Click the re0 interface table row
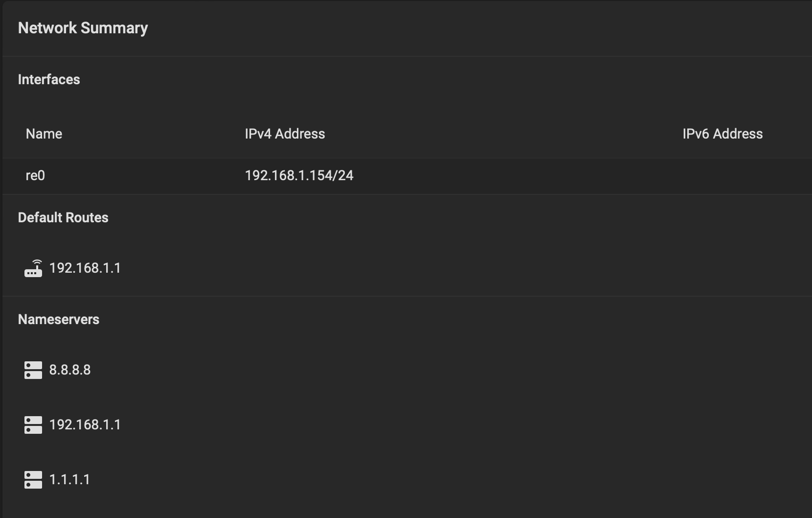 point(407,176)
